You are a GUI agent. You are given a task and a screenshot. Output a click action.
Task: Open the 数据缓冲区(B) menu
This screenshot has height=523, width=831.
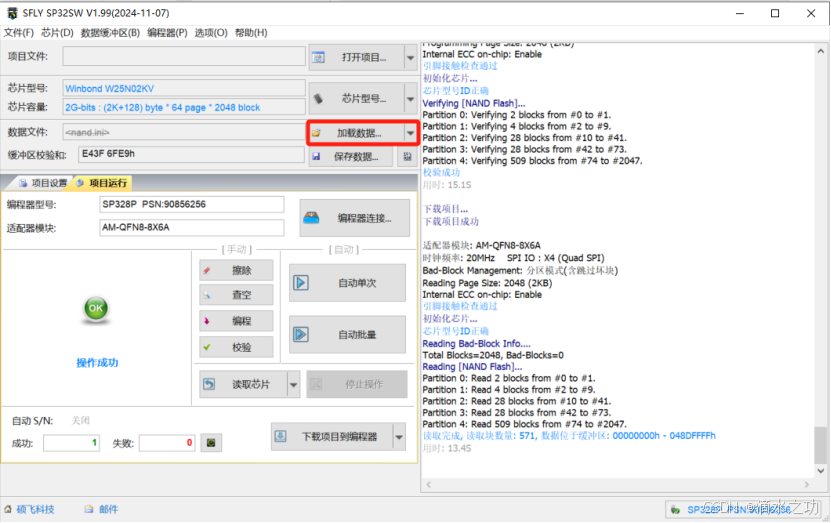tap(110, 33)
